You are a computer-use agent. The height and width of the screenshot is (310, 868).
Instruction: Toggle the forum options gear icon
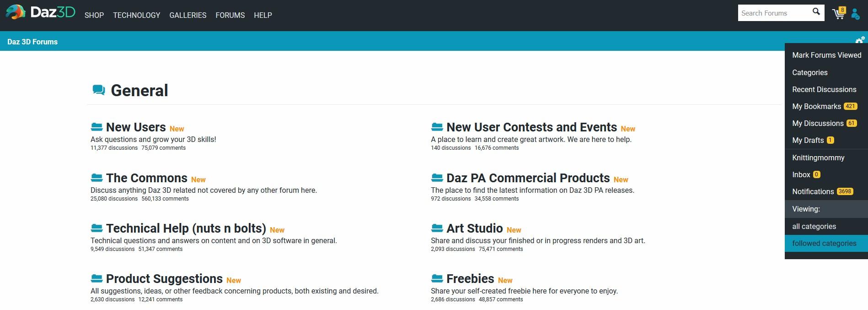pos(860,40)
